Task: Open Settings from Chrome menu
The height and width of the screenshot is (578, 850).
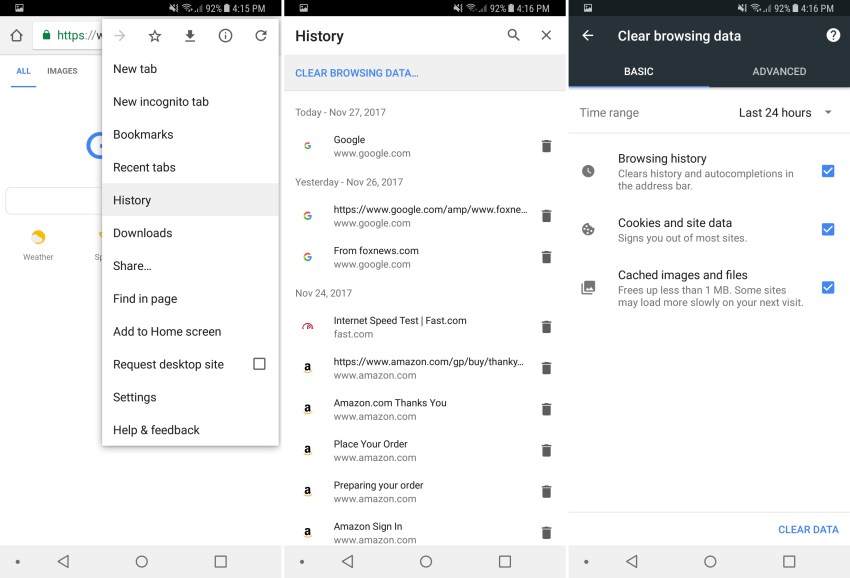Action: pos(190,397)
